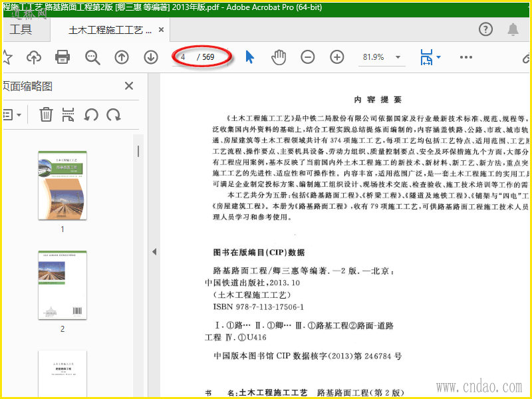This screenshot has width=532, height=399.
Task: Click the extract pages scissors icon
Action: (x=68, y=114)
